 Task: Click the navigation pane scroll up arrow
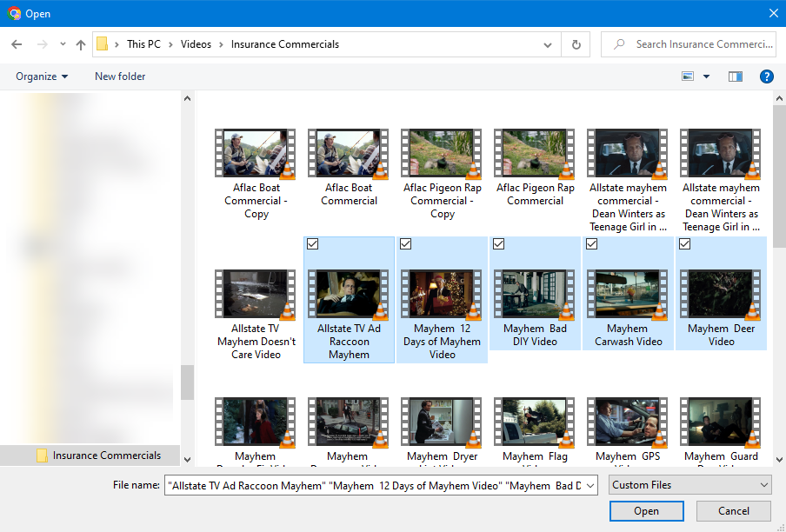pyautogui.click(x=187, y=99)
